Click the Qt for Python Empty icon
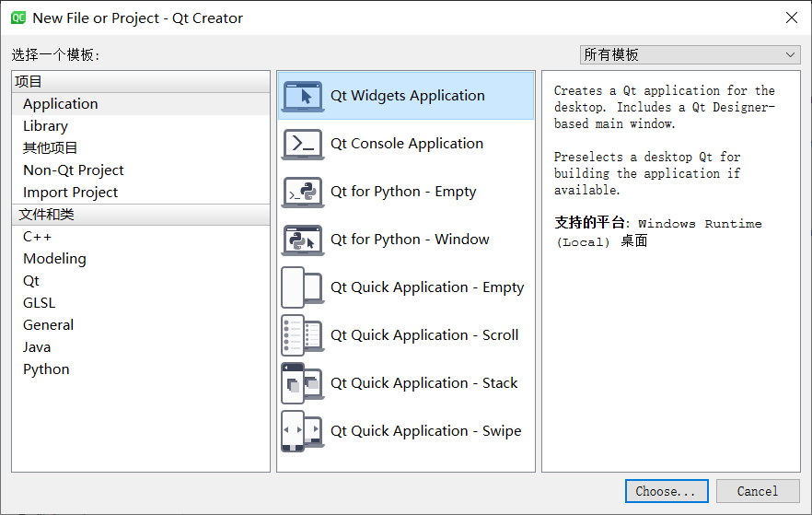812x515 pixels. coord(303,192)
